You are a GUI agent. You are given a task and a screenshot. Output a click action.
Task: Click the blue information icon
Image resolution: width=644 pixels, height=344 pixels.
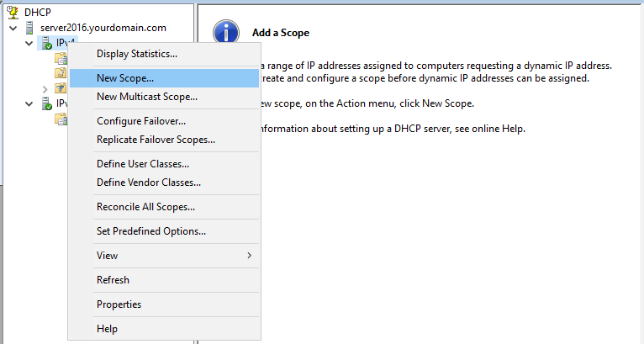tap(226, 33)
